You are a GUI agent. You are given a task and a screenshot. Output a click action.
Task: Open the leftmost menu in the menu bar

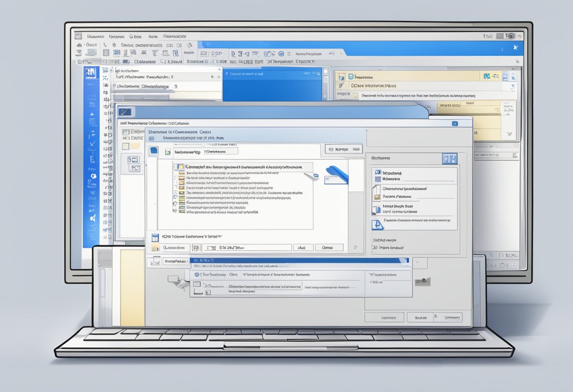click(95, 36)
